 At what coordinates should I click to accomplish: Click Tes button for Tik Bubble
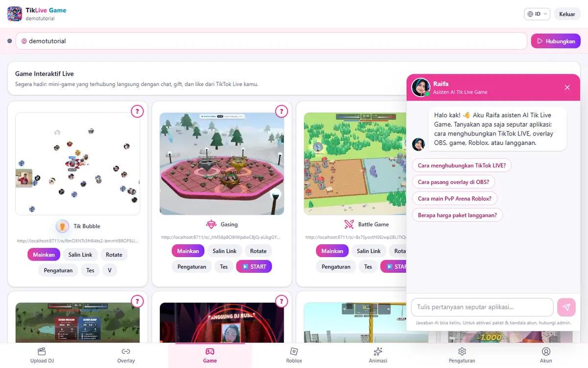tap(90, 270)
